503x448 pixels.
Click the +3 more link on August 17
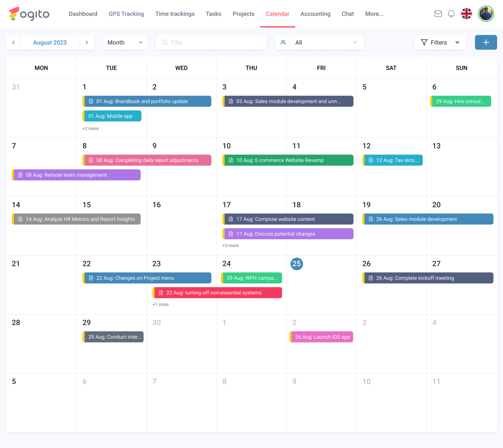[x=231, y=245]
